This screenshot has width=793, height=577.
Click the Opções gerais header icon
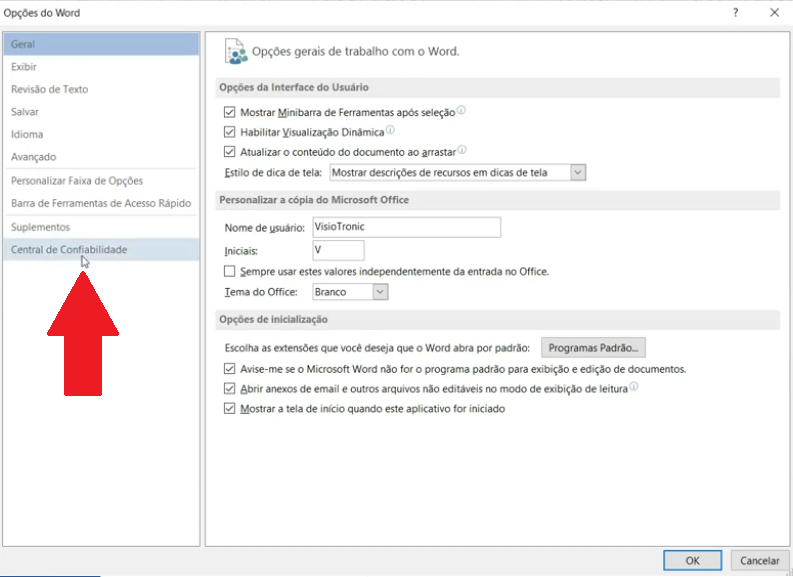coord(235,51)
